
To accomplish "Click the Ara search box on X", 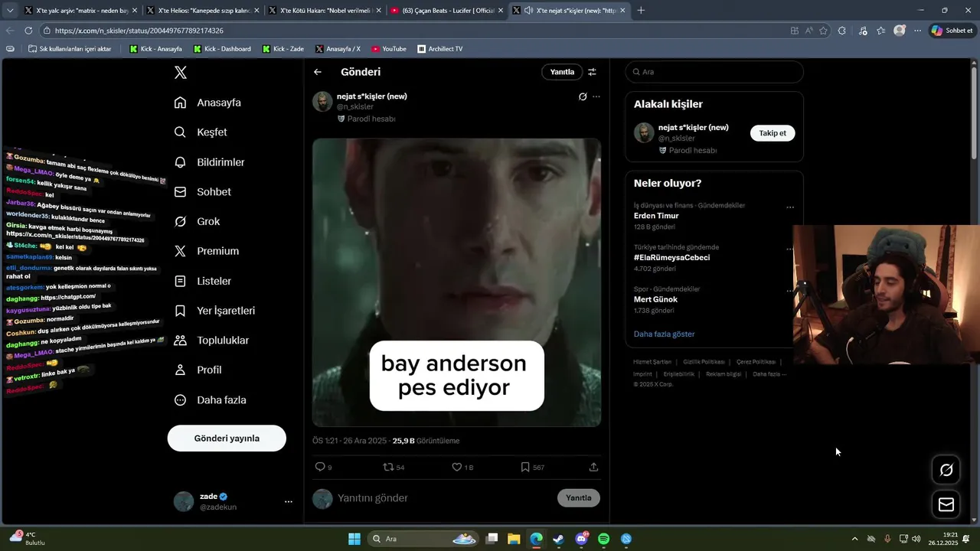I will [x=714, y=72].
